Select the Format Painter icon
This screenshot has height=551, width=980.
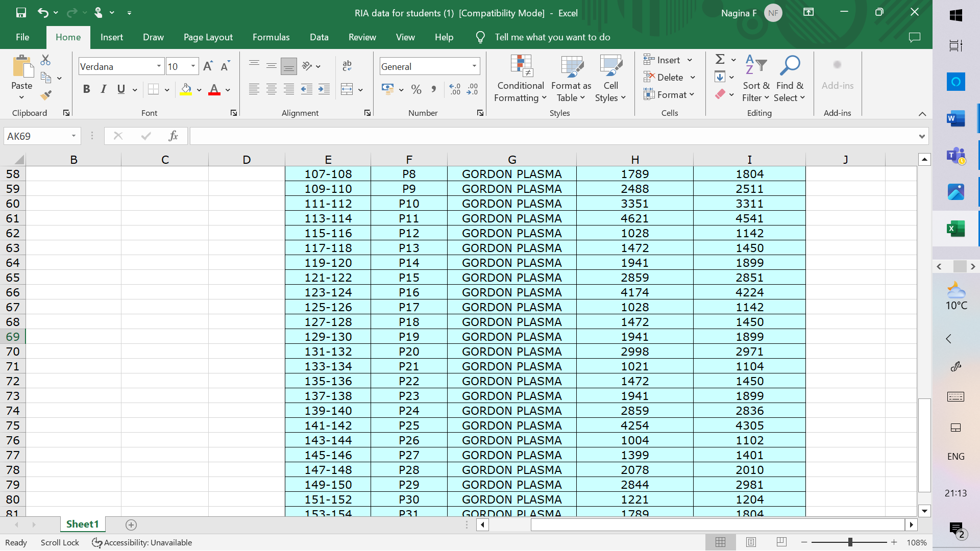click(x=46, y=94)
